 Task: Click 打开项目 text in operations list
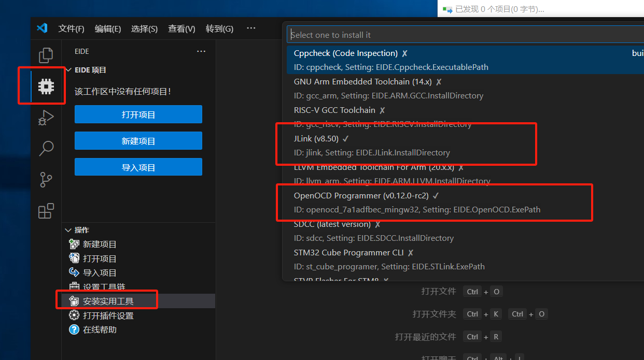(x=100, y=258)
